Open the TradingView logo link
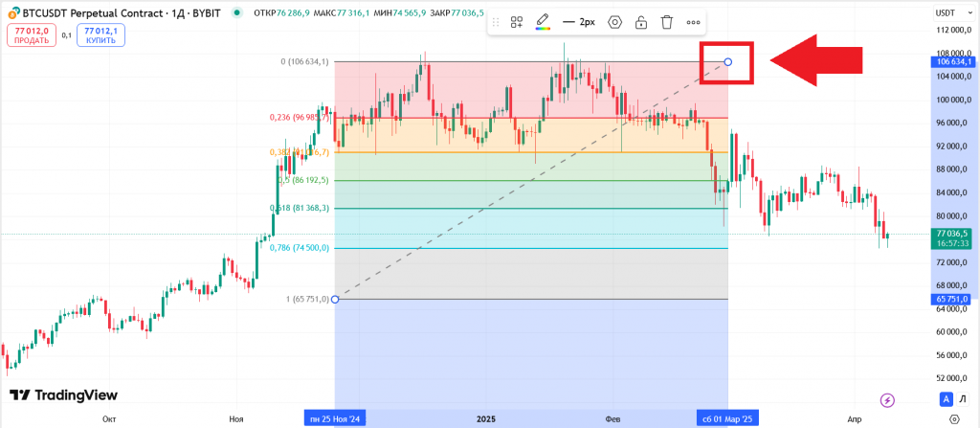 pos(63,394)
